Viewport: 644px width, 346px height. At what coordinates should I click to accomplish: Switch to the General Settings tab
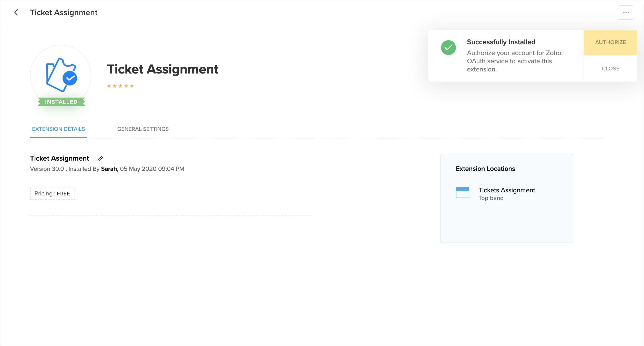click(143, 129)
